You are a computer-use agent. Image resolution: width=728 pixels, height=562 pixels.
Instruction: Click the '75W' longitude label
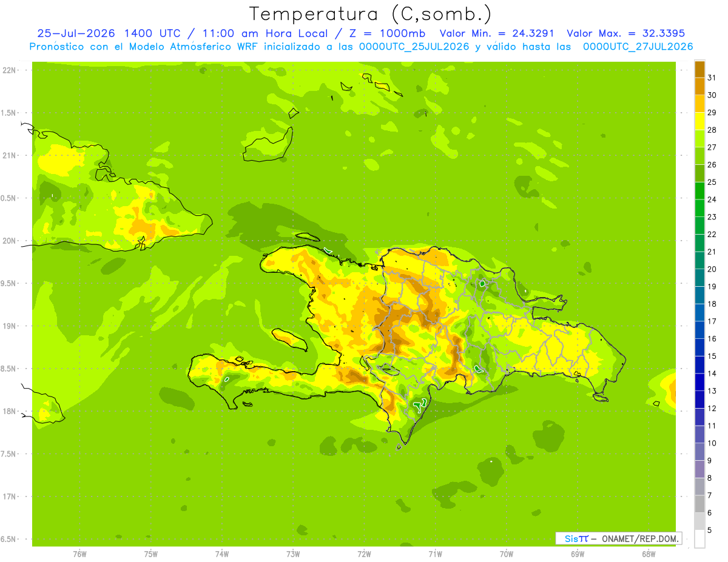(151, 554)
